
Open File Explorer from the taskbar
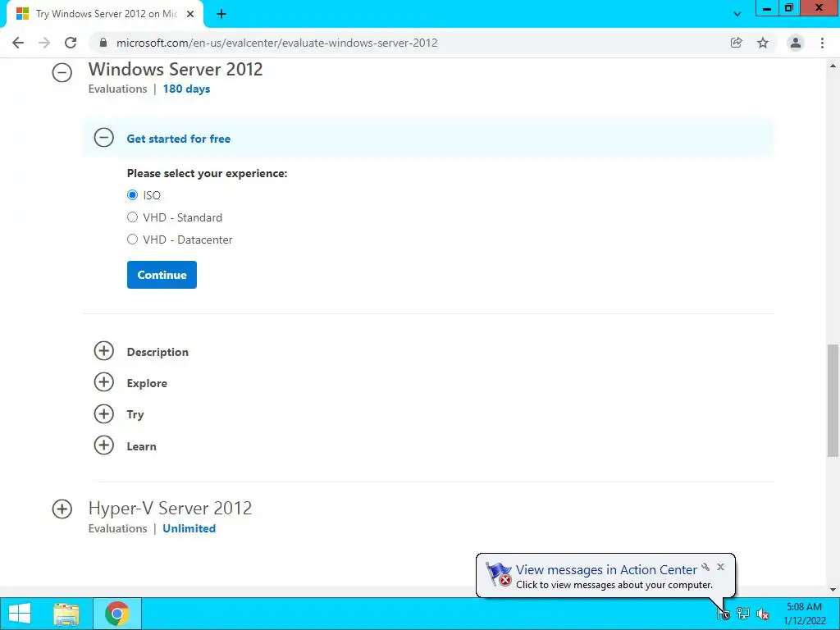tap(66, 614)
